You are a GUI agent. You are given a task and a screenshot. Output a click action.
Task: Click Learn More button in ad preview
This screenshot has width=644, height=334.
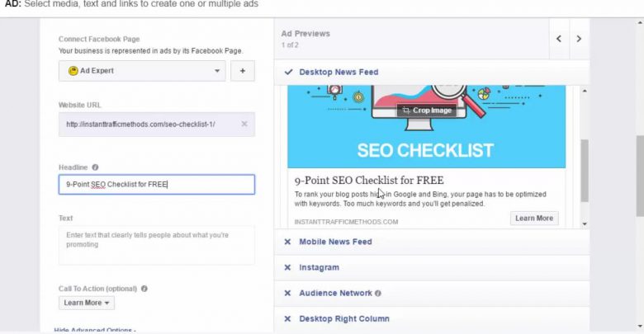pos(534,219)
